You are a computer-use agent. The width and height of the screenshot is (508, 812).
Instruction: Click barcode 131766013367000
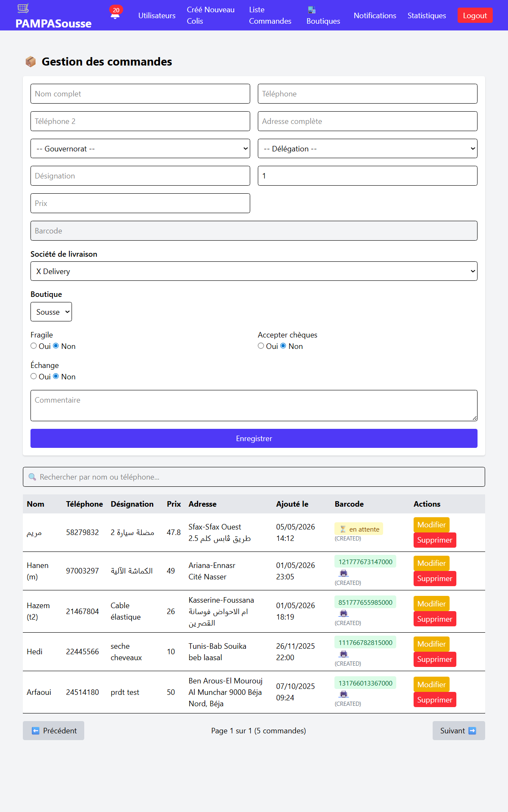point(365,683)
